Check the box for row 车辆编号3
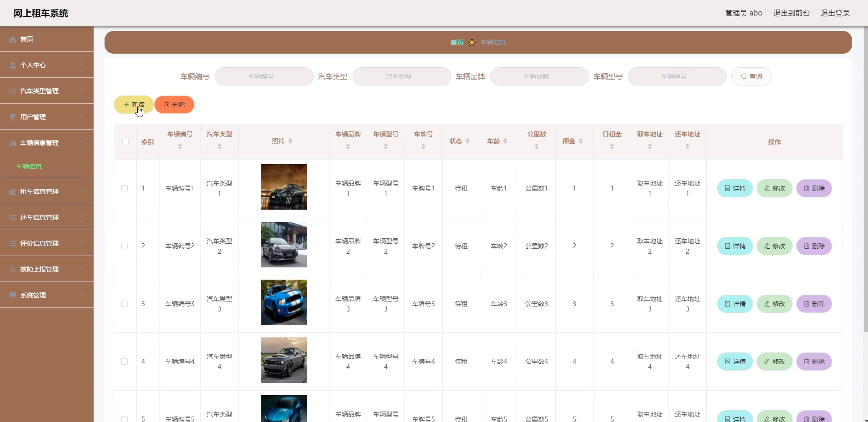 (x=125, y=304)
